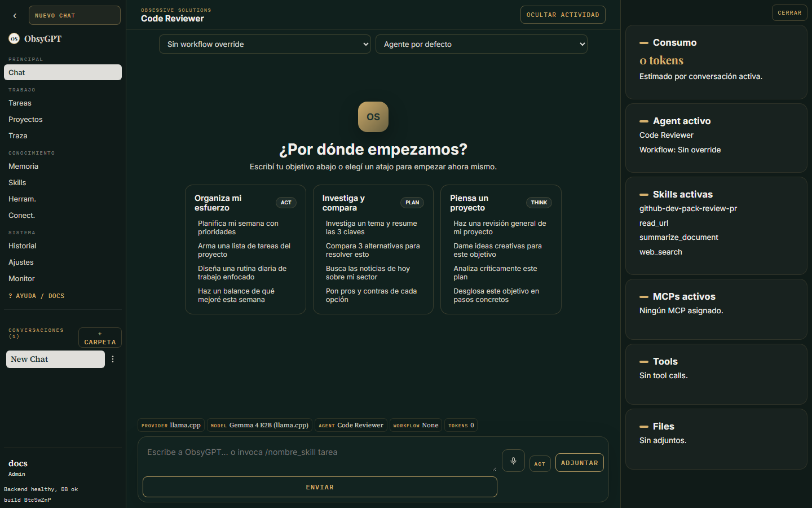
Task: Open Memoria in sidebar
Action: point(63,166)
